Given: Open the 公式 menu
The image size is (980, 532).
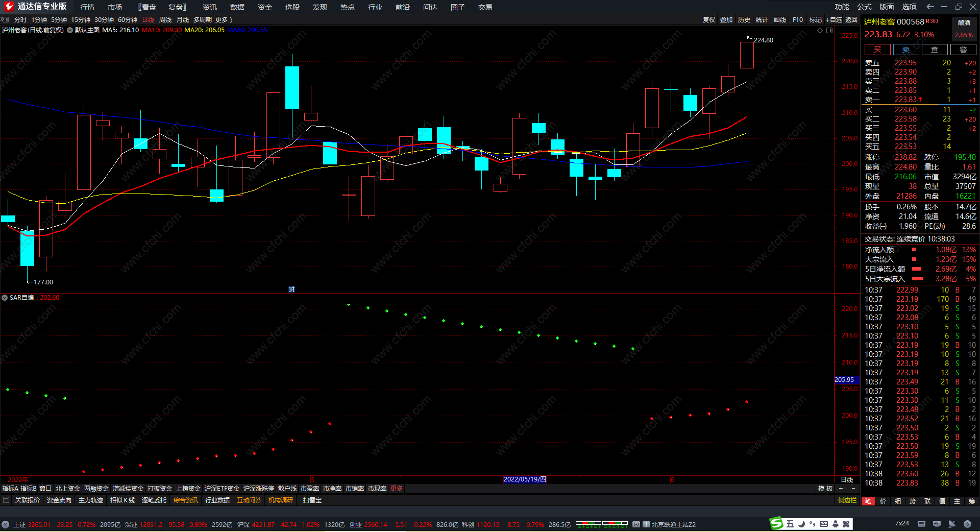Looking at the screenshot, I should pos(865,7).
